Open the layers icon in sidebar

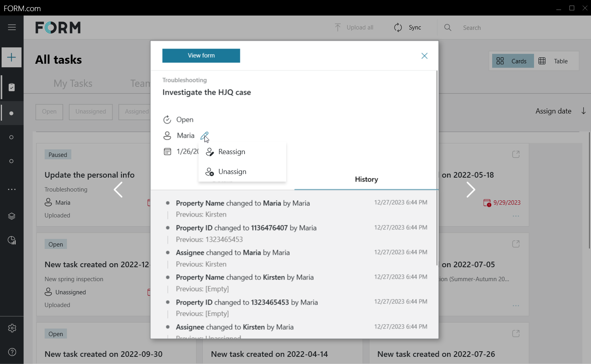click(12, 216)
